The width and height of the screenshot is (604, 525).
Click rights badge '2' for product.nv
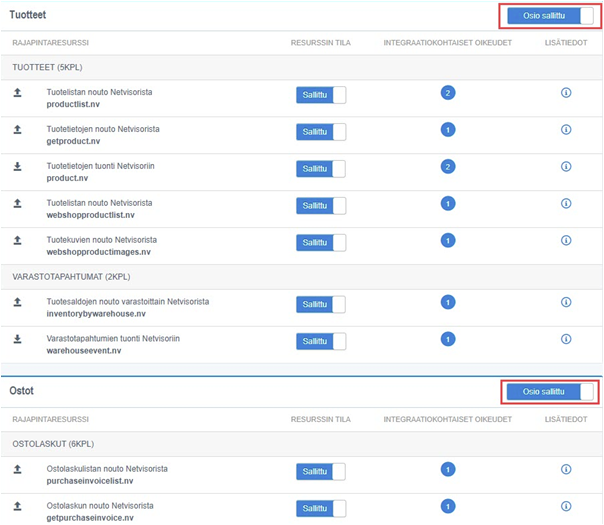coord(448,167)
